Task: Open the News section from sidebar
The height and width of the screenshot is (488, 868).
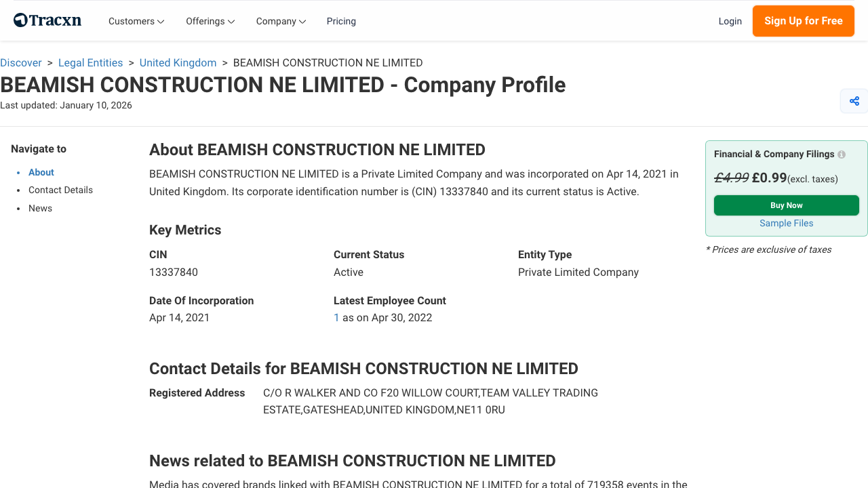Action: 40,208
